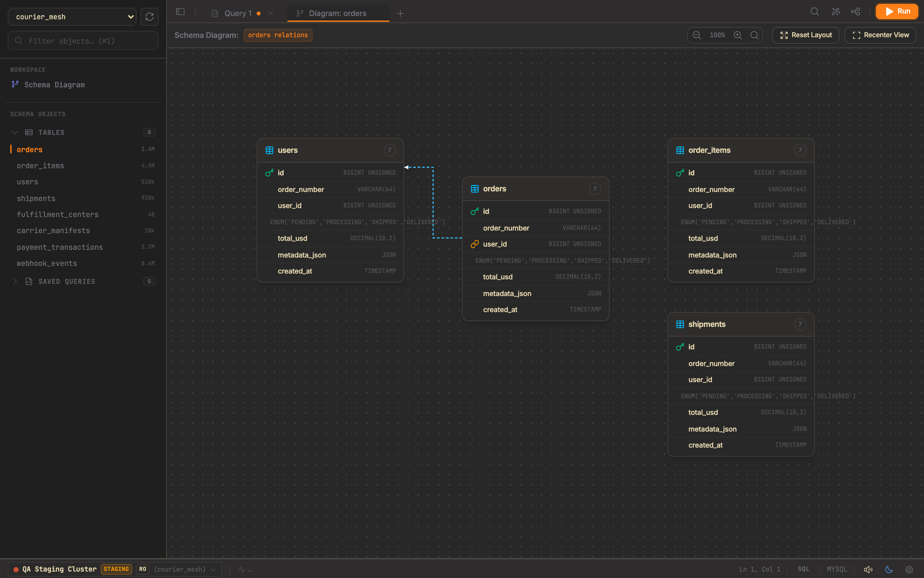The image size is (924, 578).
Task: Click Reset Layout button
Action: [806, 35]
